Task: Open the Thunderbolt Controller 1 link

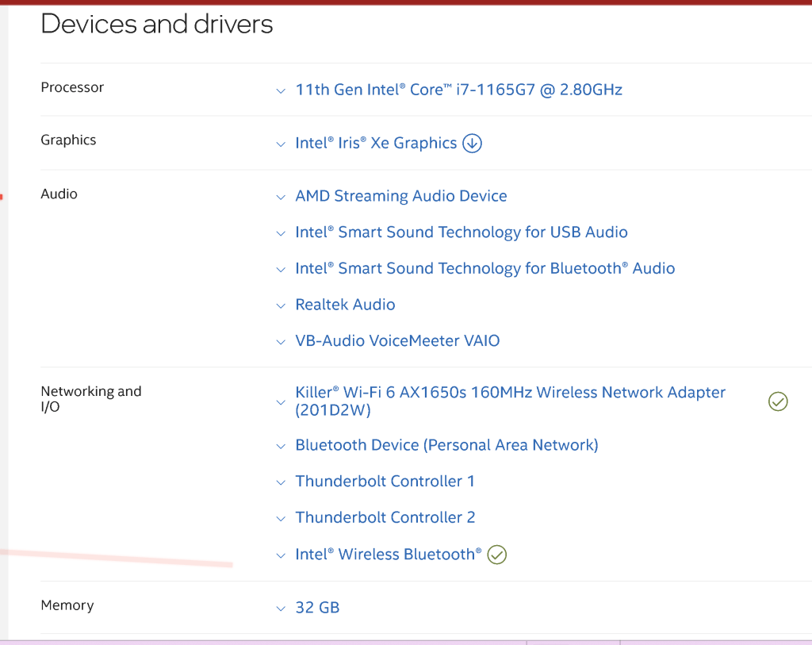Action: click(x=385, y=482)
